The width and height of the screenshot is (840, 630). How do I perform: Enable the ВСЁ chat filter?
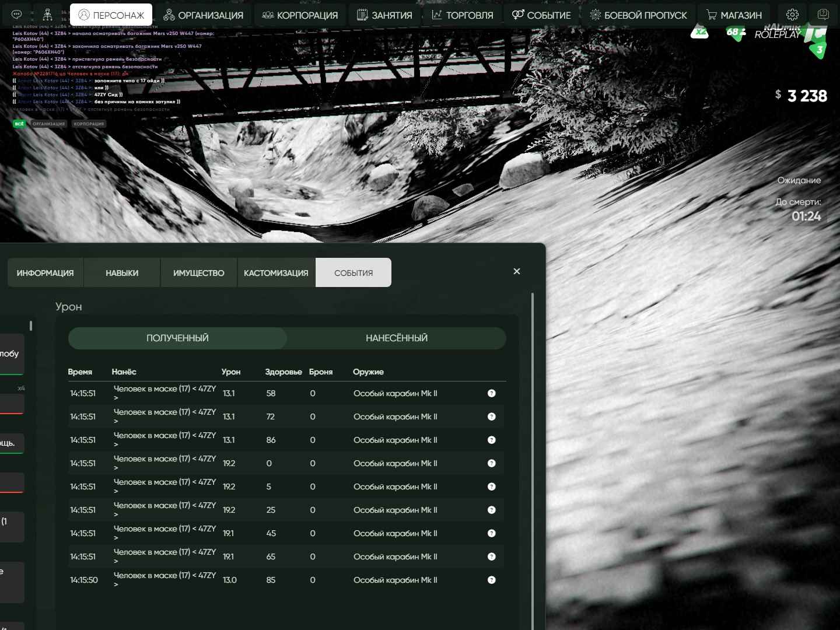point(19,124)
